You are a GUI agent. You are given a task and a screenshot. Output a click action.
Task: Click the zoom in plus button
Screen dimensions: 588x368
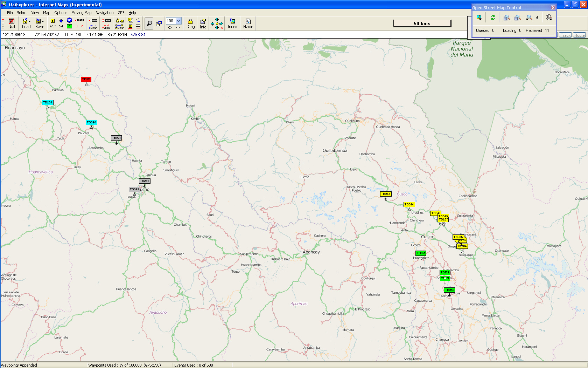coord(170,27)
